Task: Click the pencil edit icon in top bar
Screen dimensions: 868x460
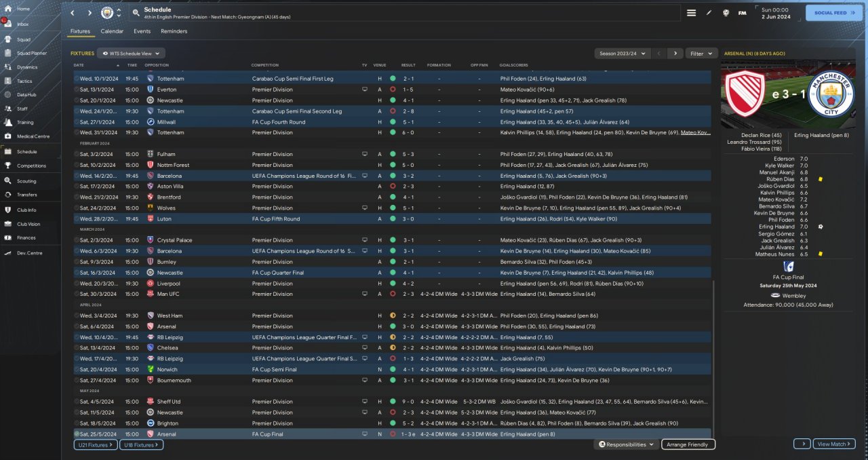Action: (709, 13)
